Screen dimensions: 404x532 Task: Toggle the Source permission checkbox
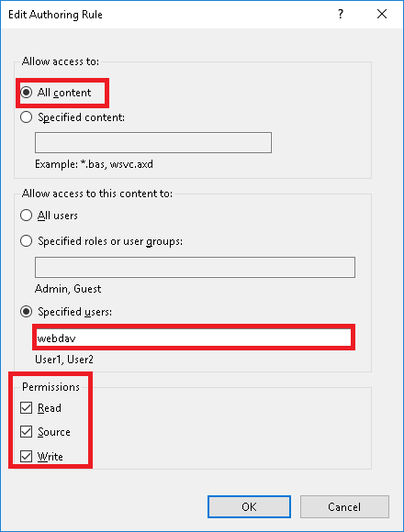click(x=26, y=432)
